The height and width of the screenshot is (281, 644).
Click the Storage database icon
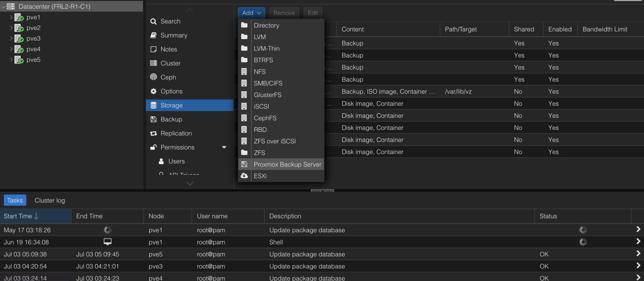[x=153, y=105]
